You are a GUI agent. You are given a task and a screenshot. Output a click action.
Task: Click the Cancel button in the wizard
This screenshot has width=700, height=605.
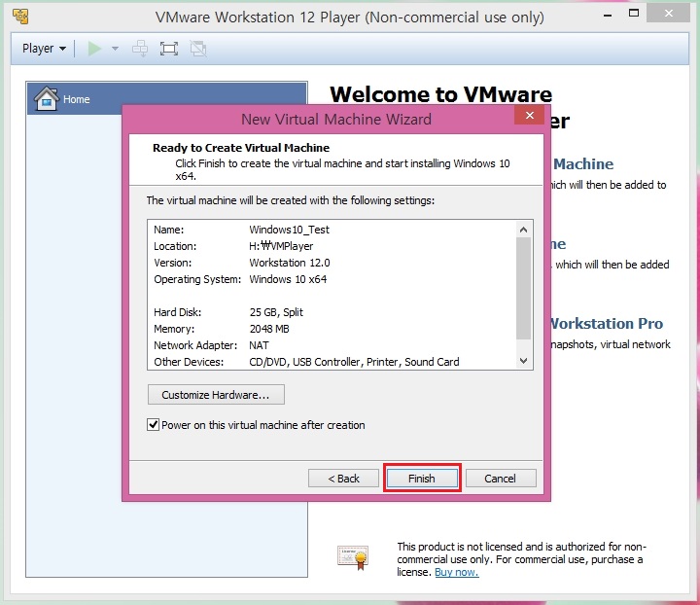click(x=501, y=479)
